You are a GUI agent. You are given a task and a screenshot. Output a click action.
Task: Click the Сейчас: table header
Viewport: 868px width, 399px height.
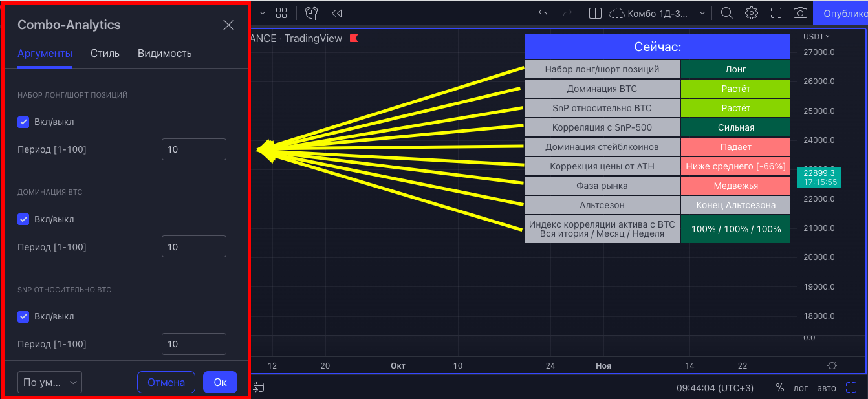click(x=658, y=47)
